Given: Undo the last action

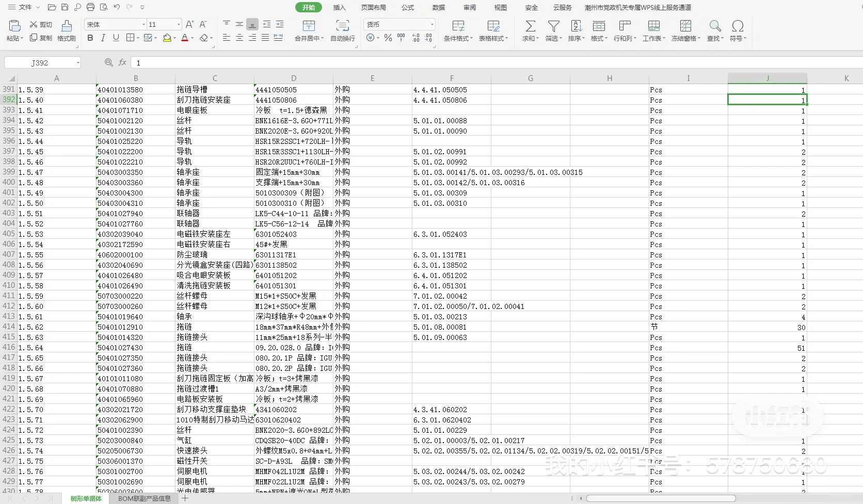Looking at the screenshot, I should (117, 7).
